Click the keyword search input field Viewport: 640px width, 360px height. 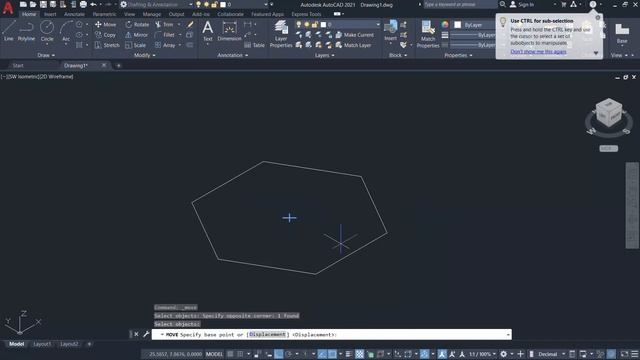(459, 4)
